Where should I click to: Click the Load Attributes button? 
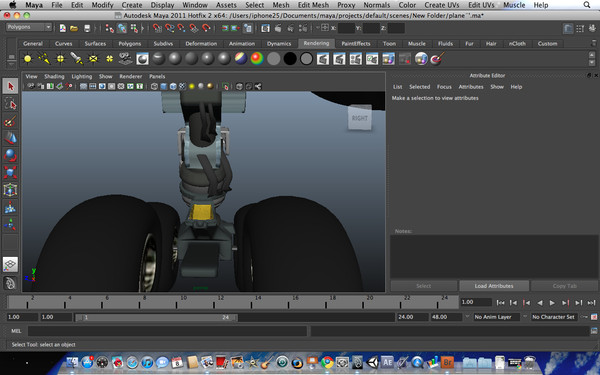(x=494, y=286)
